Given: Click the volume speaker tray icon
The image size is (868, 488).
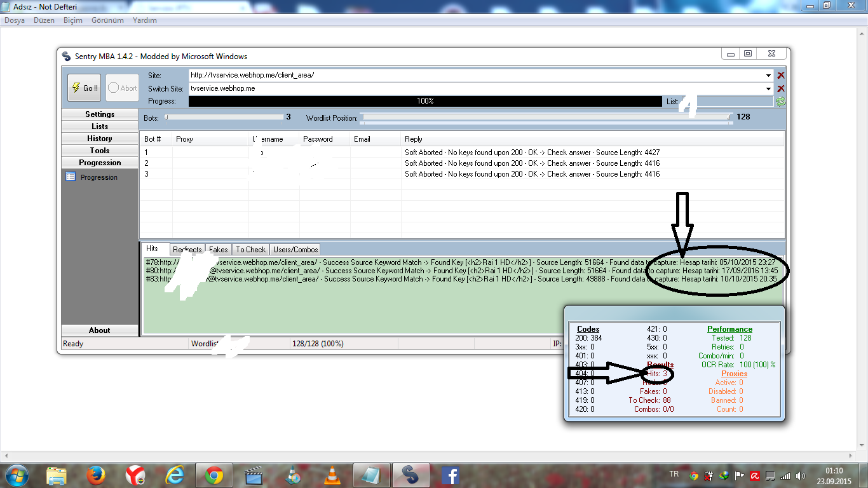Looking at the screenshot, I should pyautogui.click(x=800, y=476).
